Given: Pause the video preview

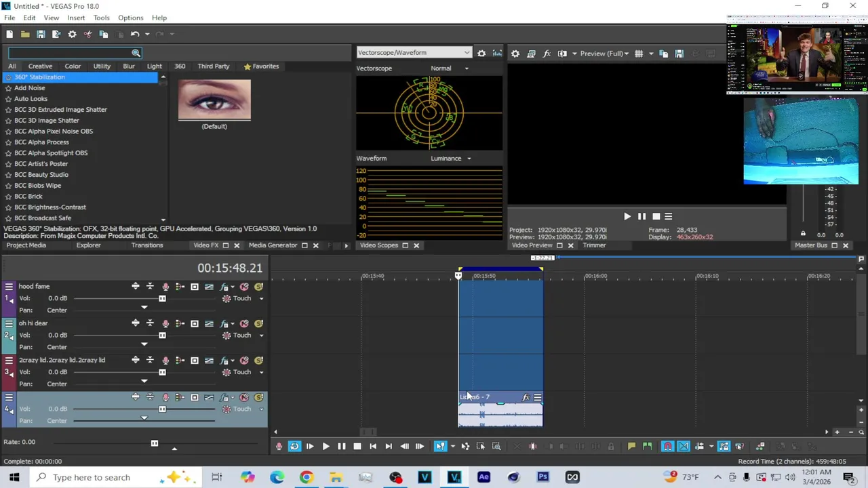Looking at the screenshot, I should point(642,217).
